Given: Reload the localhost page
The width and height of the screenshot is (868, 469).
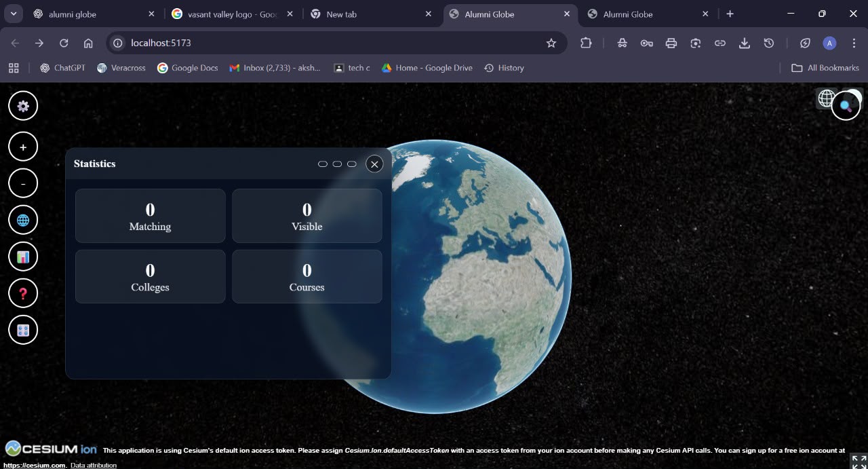Looking at the screenshot, I should (64, 43).
